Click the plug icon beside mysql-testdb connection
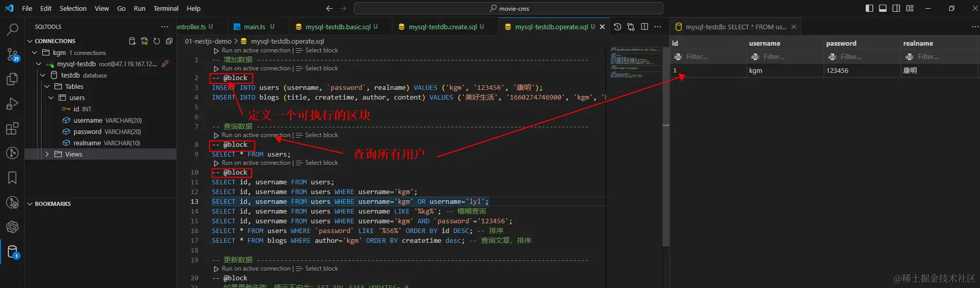This screenshot has width=980, height=288. click(165, 64)
